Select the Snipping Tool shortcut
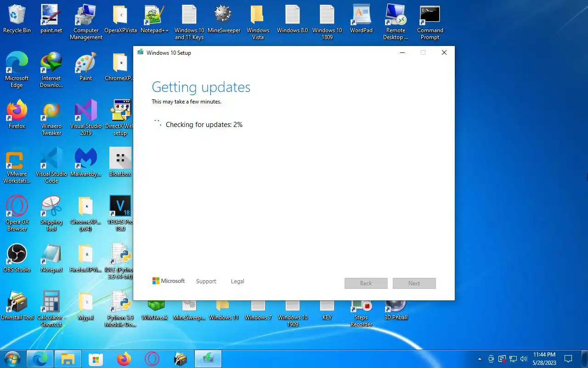The height and width of the screenshot is (368, 588). 51,213
